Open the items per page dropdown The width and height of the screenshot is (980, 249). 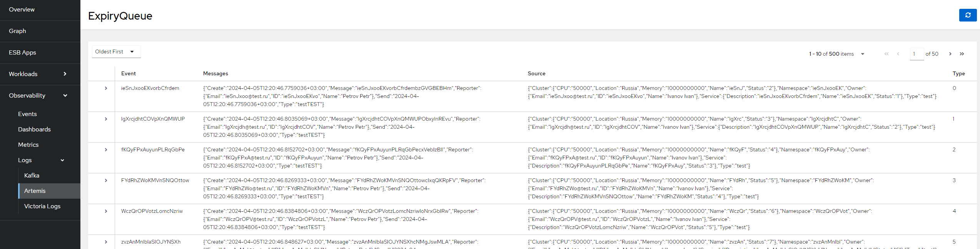[x=862, y=54]
